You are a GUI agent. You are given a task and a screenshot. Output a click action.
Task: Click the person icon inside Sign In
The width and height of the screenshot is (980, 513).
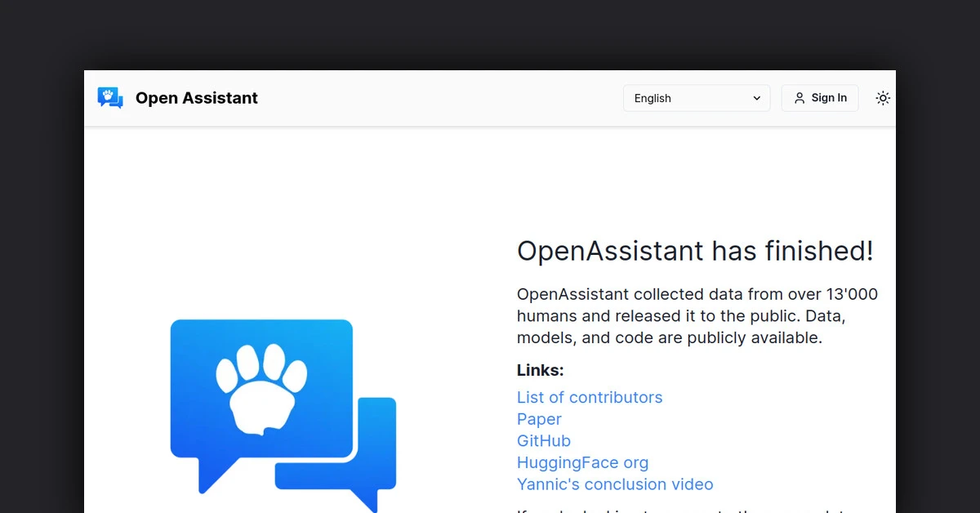click(799, 97)
